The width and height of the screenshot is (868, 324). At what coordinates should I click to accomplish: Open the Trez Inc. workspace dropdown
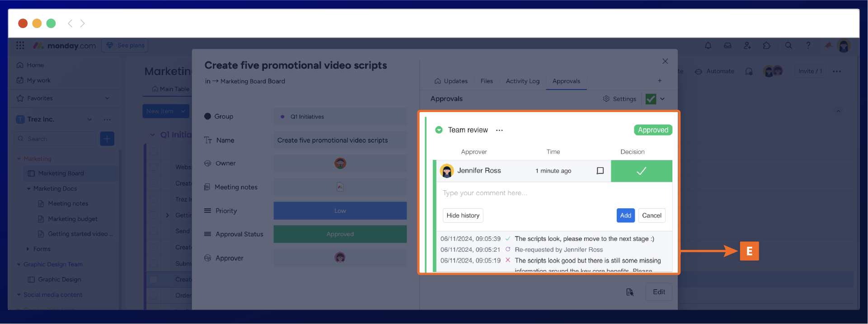89,119
